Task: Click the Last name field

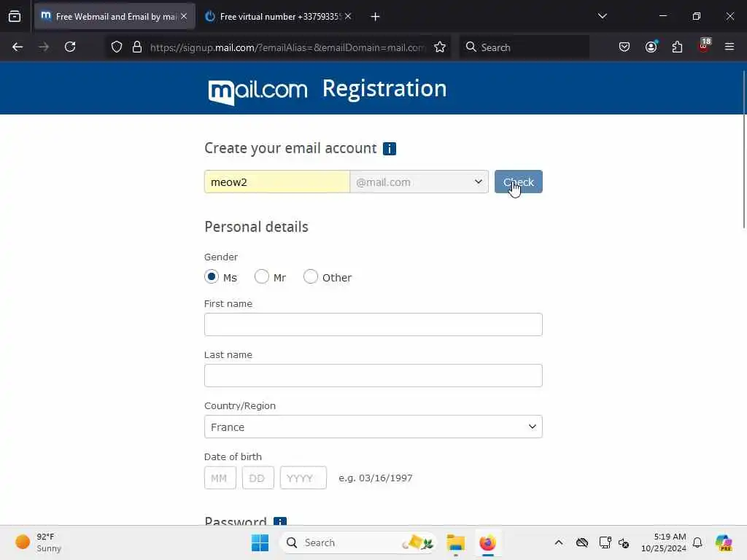Action: [x=373, y=376]
